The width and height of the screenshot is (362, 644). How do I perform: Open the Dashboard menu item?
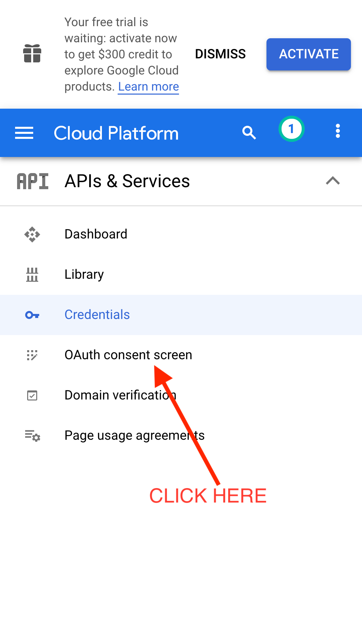click(x=181, y=234)
